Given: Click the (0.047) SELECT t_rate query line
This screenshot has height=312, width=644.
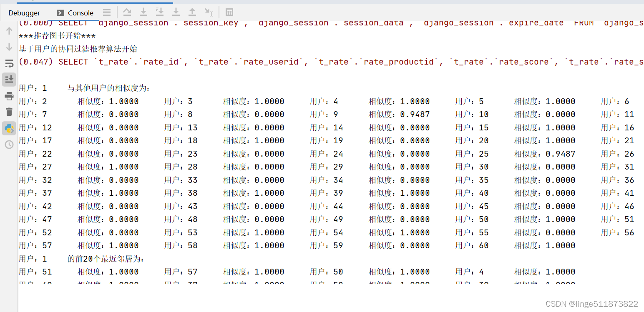Looking at the screenshot, I should [331, 62].
